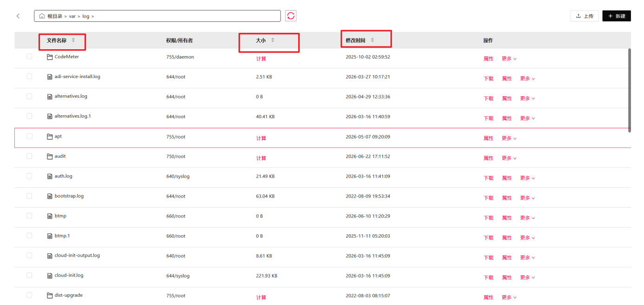
Task: Click 640/syslog permission of auth.log
Action: [178, 177]
